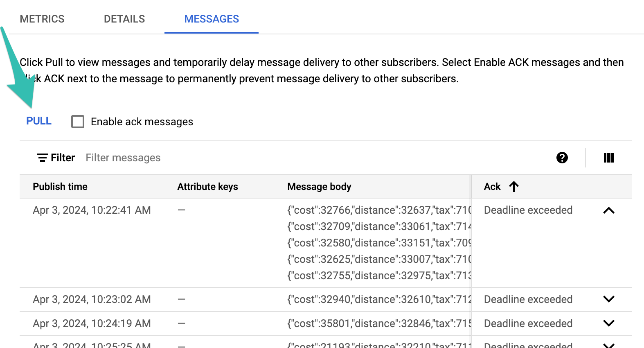
Task: Click the help question mark icon
Action: pos(562,158)
